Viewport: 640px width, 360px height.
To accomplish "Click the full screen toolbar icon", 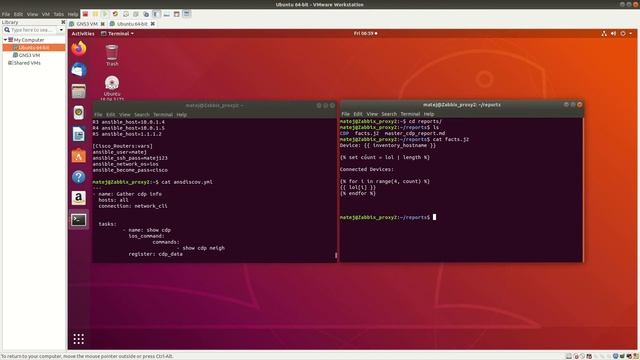I will tap(177, 14).
